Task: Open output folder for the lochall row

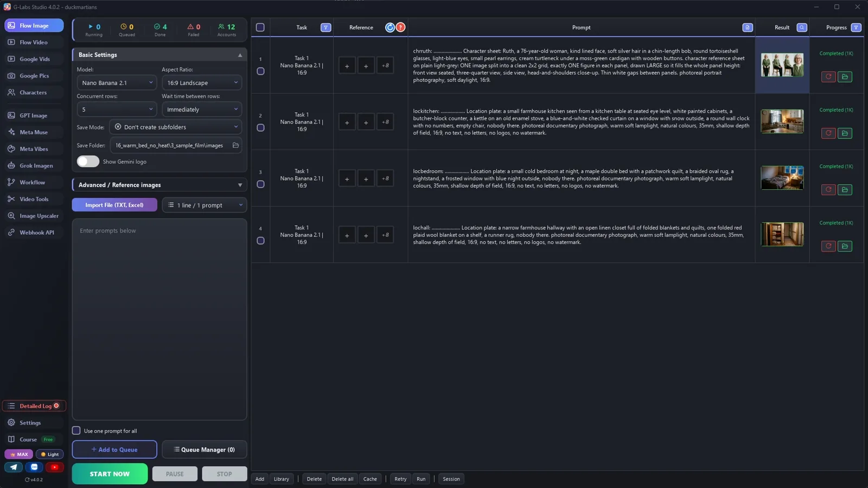Action: (845, 246)
